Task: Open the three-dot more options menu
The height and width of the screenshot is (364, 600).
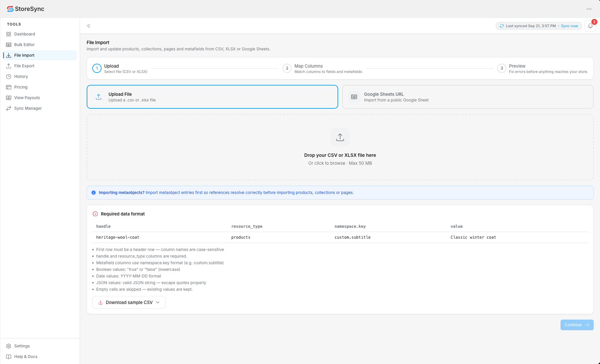Action: click(x=589, y=9)
